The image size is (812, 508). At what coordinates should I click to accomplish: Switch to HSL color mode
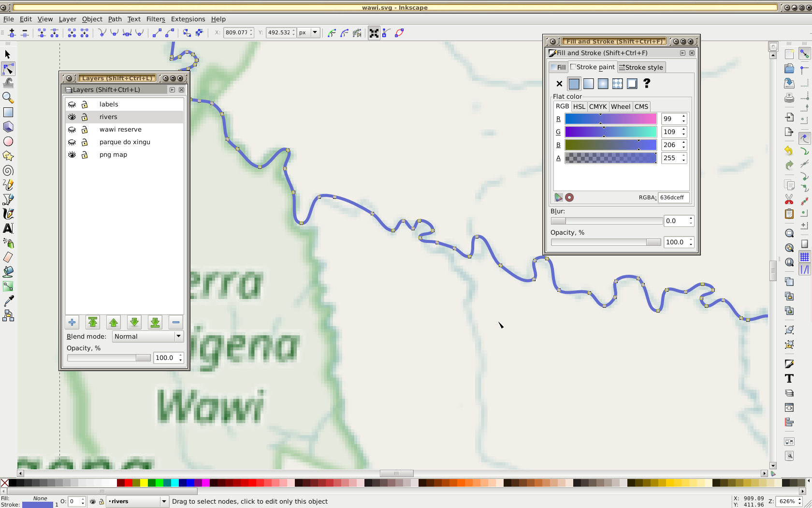click(579, 106)
